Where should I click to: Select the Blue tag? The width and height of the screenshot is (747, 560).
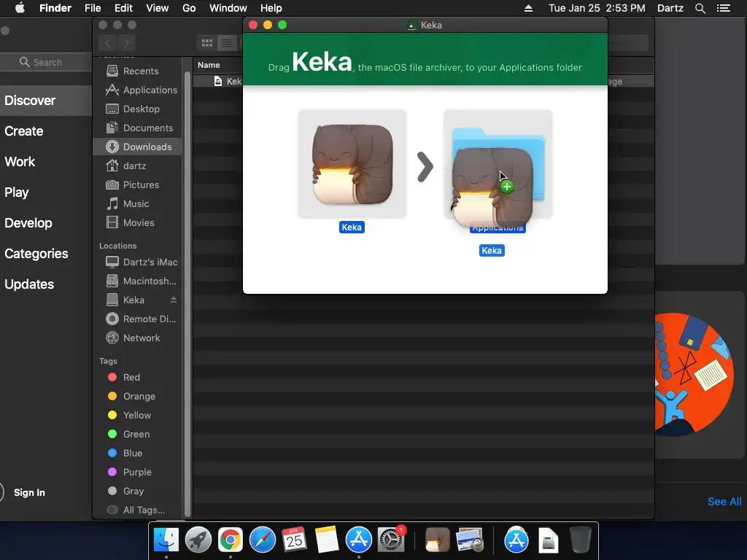125,454
